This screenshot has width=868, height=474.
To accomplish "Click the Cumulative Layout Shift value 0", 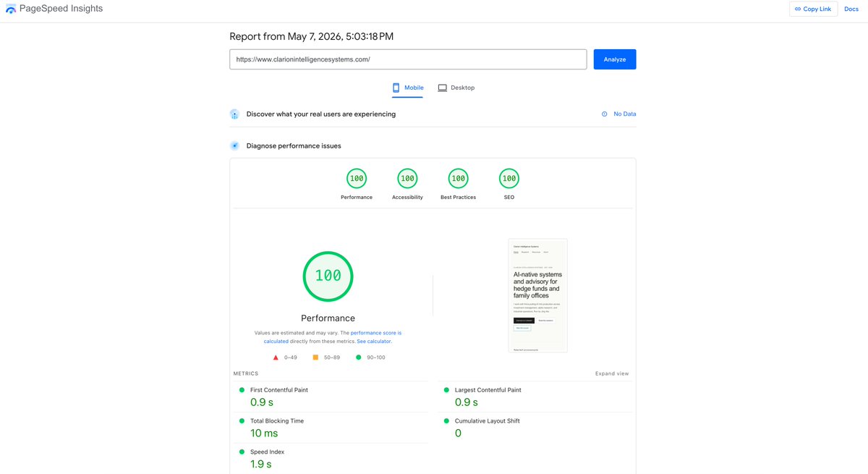I will coord(458,433).
